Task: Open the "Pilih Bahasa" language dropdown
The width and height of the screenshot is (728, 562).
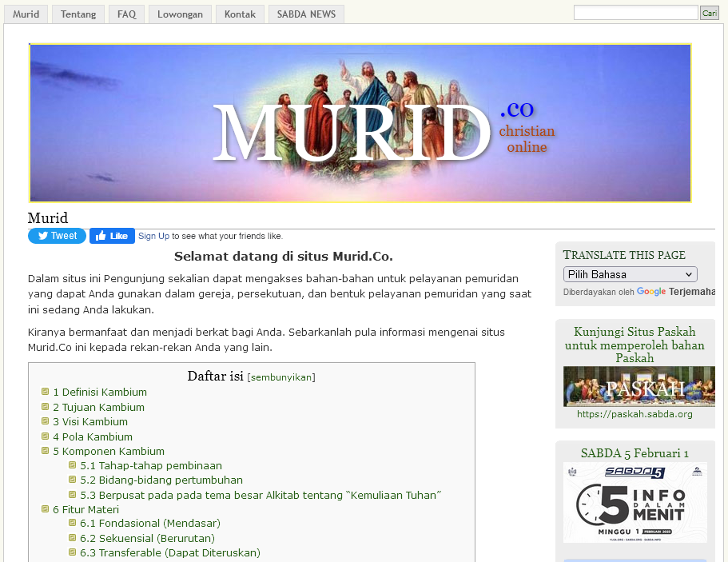Action: pos(630,274)
